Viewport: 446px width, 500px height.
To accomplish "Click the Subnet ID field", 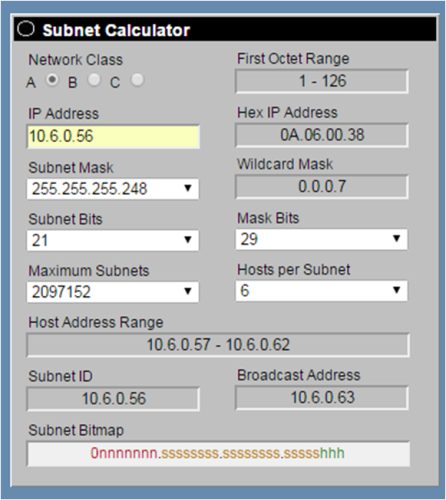I will click(x=113, y=399).
